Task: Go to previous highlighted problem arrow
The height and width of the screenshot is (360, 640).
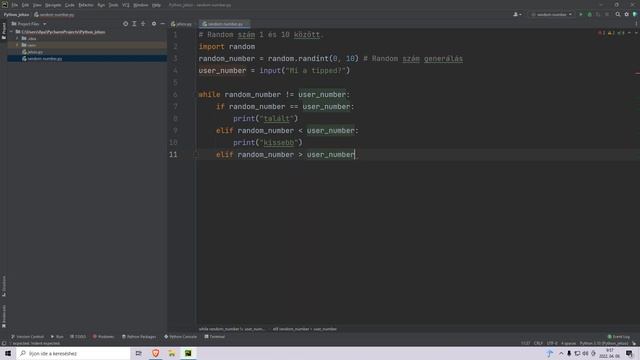Action: pyautogui.click(x=629, y=33)
